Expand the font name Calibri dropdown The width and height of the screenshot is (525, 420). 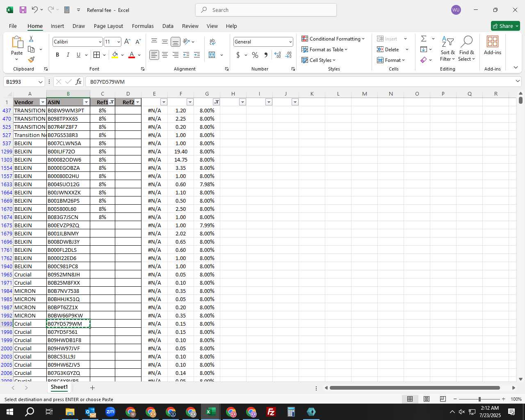[x=100, y=42]
